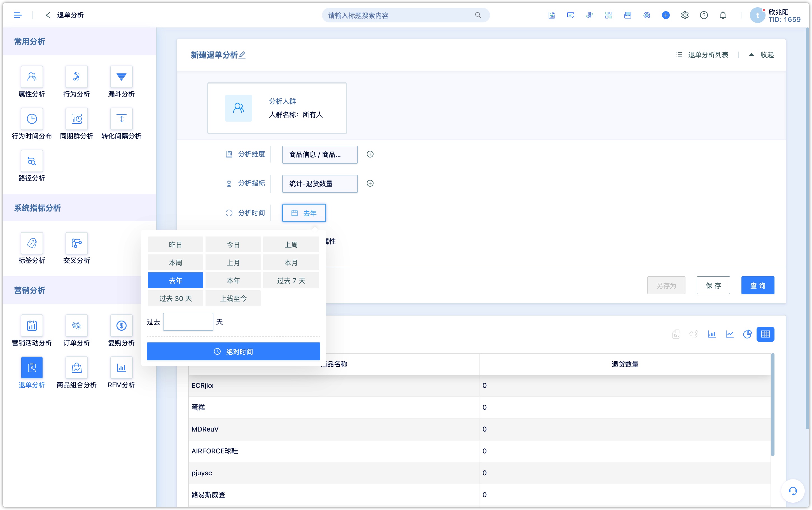The height and width of the screenshot is (510, 812).
Task: Select 今日 time range
Action: [x=233, y=245]
